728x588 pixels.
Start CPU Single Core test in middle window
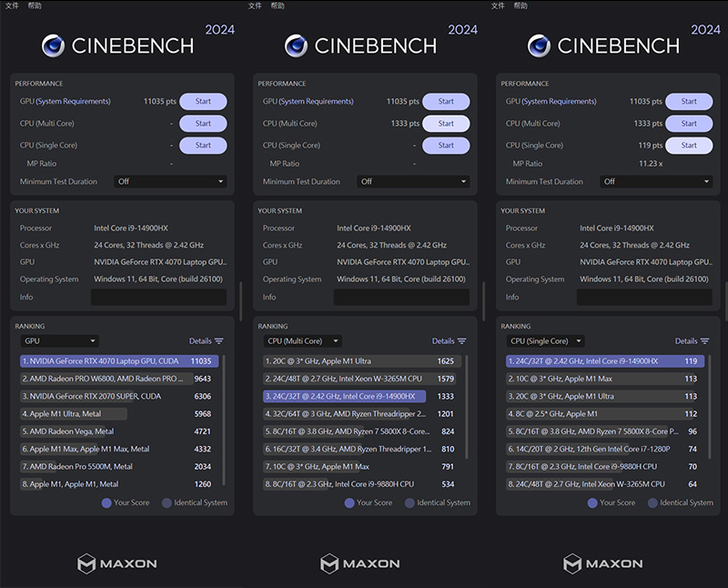pos(446,146)
